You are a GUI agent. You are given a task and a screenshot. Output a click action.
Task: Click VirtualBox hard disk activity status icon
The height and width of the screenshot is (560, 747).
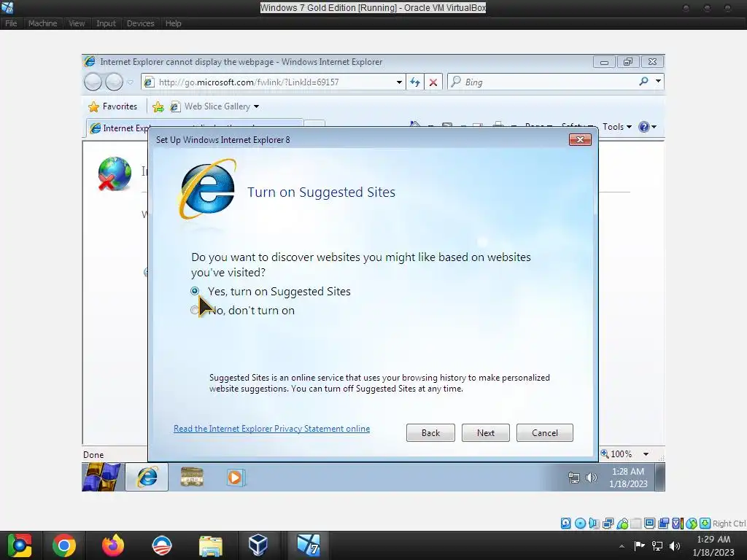[565, 524]
